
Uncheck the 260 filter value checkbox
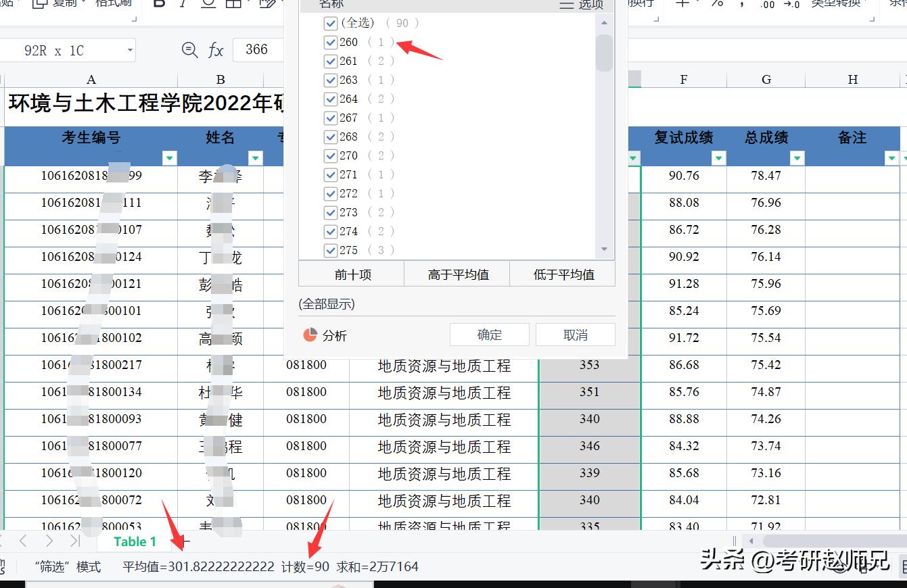[x=331, y=42]
